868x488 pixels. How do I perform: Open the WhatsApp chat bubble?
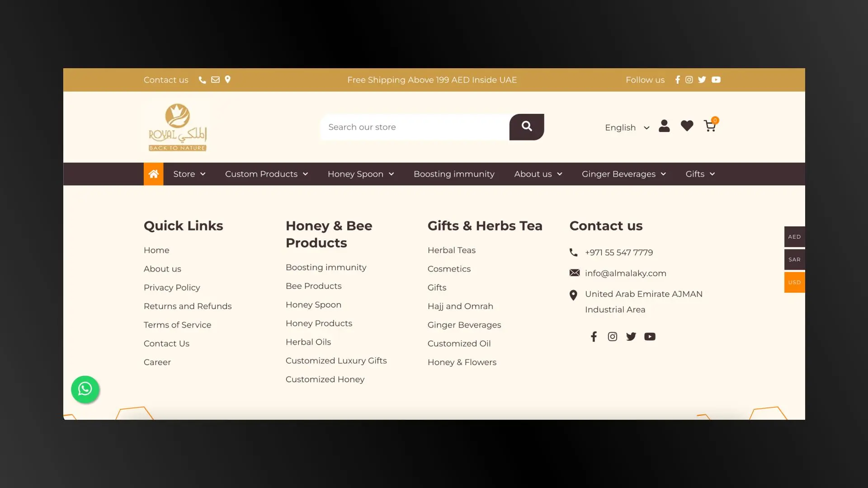85,389
